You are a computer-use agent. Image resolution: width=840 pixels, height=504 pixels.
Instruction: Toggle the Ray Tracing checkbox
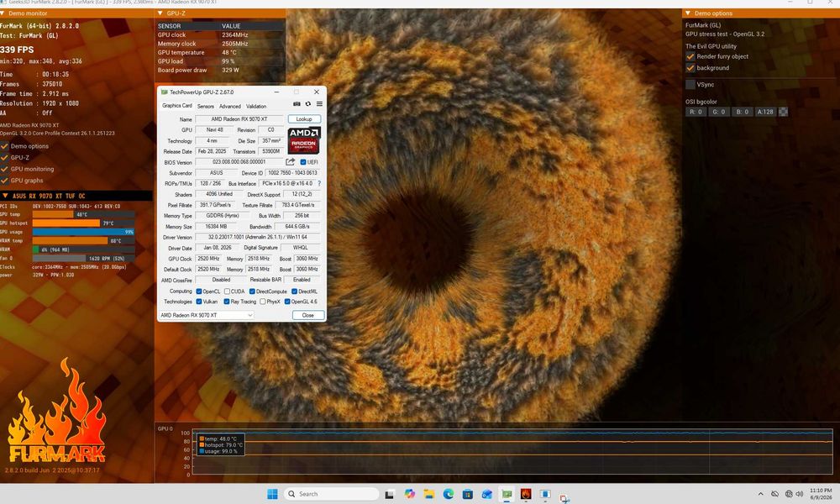coord(227,302)
